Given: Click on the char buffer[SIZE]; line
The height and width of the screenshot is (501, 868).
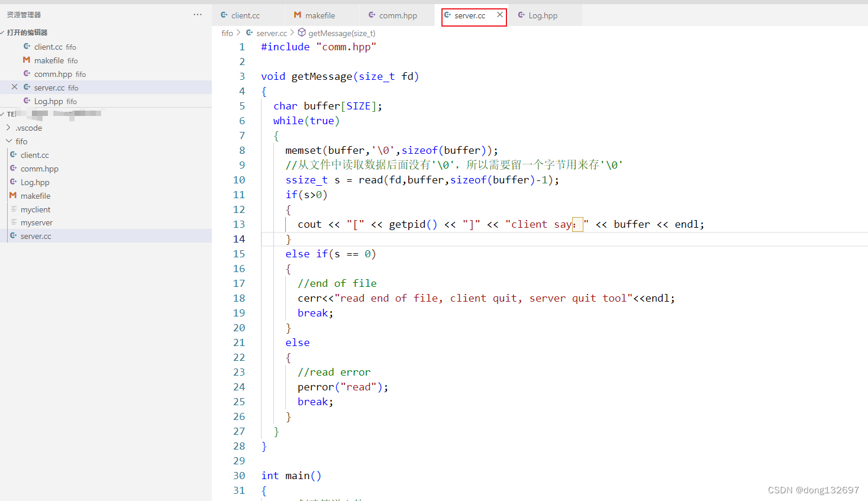Looking at the screenshot, I should click(328, 106).
